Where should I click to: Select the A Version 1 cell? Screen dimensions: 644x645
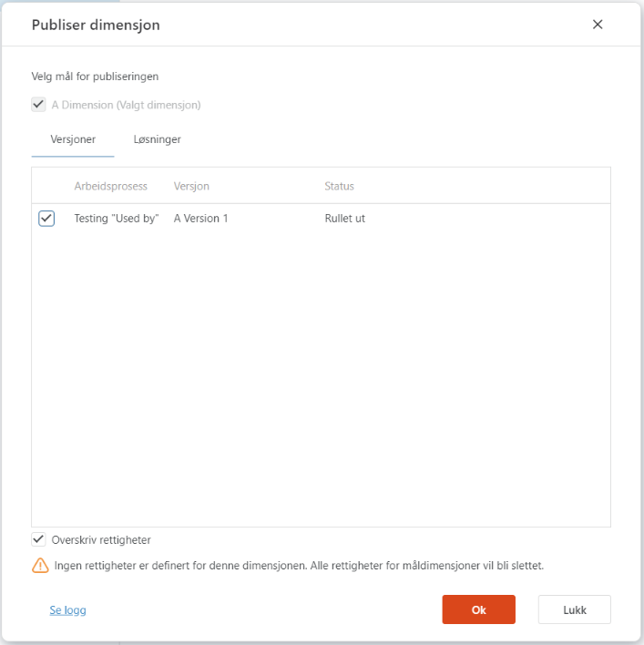tap(200, 219)
